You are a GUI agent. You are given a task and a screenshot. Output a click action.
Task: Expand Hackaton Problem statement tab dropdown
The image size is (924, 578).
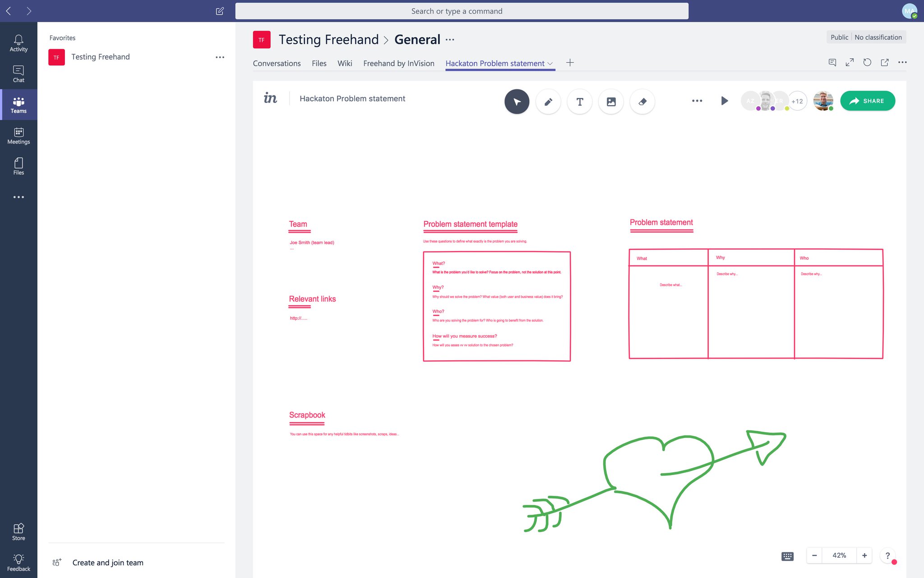coord(550,64)
